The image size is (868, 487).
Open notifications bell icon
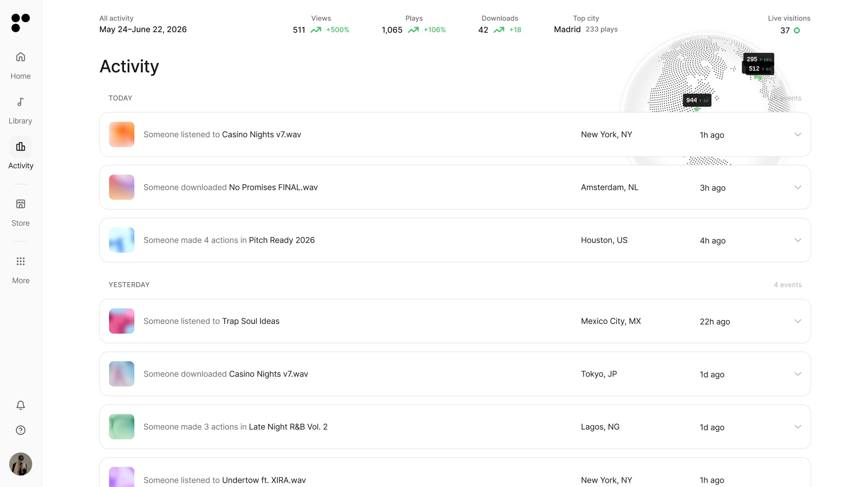click(x=21, y=405)
